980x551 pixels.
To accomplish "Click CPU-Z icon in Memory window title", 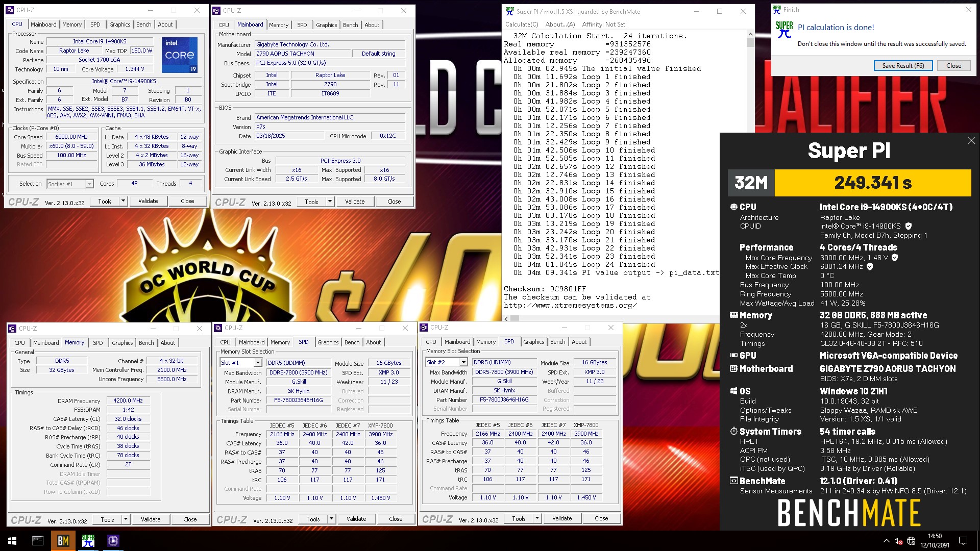I will coord(12,329).
